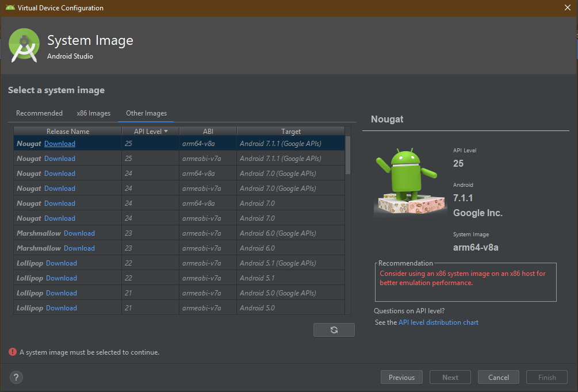Click the system image table scrollbar
Viewport: 578px width, 392px height.
(348, 155)
